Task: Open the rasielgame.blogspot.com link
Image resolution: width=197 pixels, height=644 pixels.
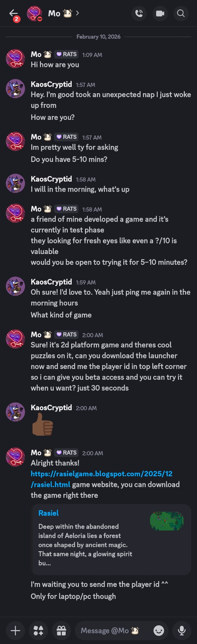Action: click(101, 474)
